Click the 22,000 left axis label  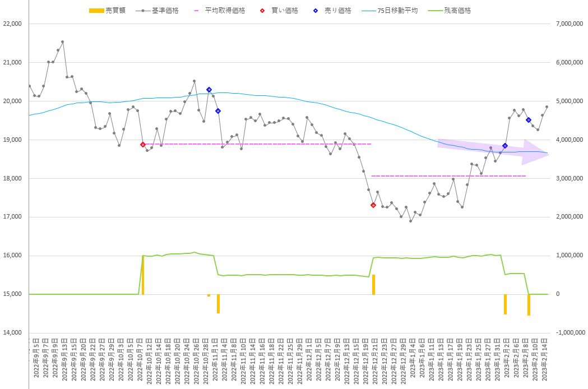(12, 24)
